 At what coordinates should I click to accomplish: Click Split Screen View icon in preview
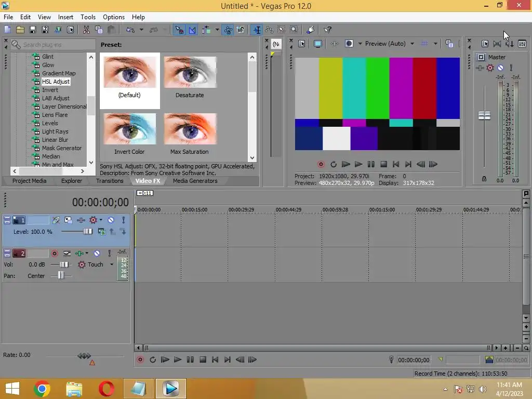(x=349, y=44)
